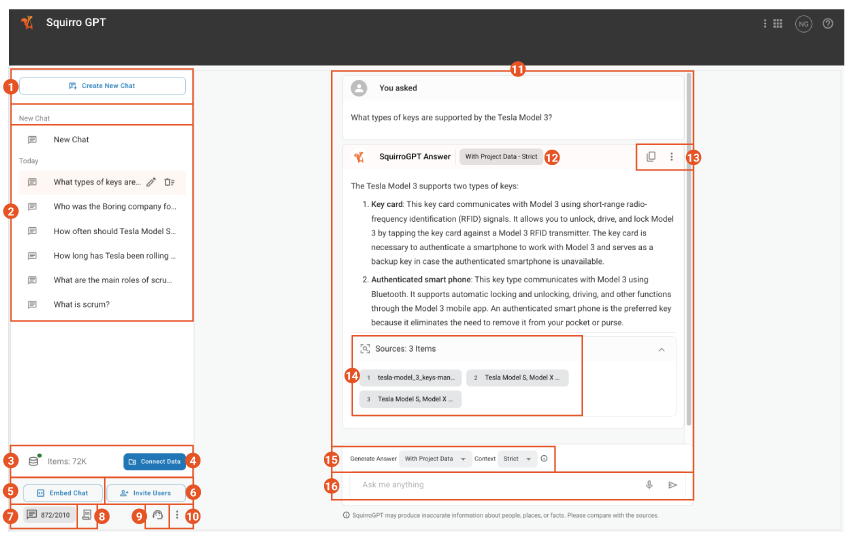Open source 3 Tesla Model S, Model X
848x534 pixels.
(x=410, y=399)
